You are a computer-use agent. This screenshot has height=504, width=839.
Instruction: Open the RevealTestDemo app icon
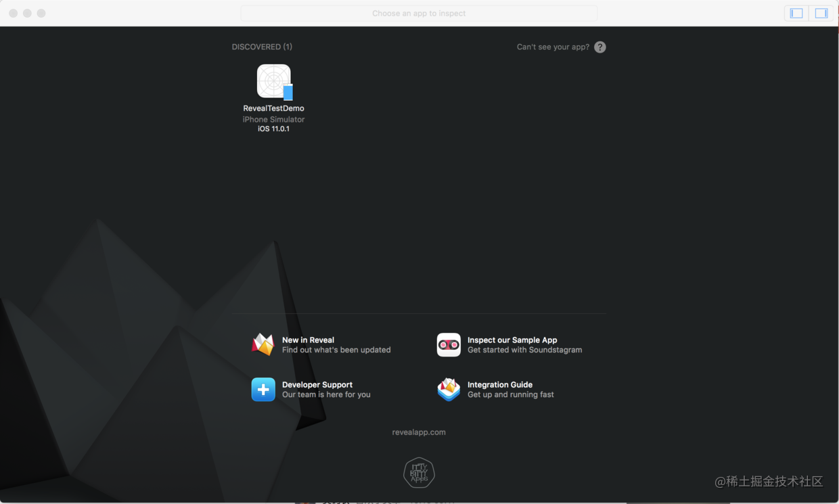click(x=274, y=82)
